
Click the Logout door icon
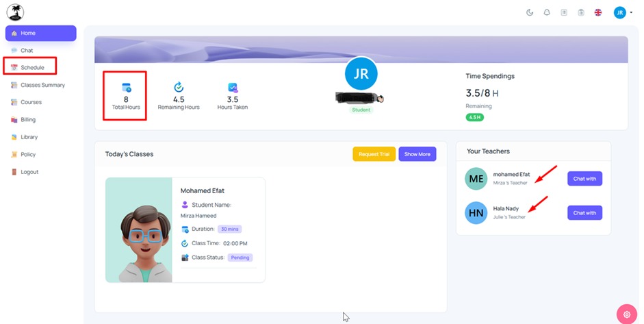[14, 172]
